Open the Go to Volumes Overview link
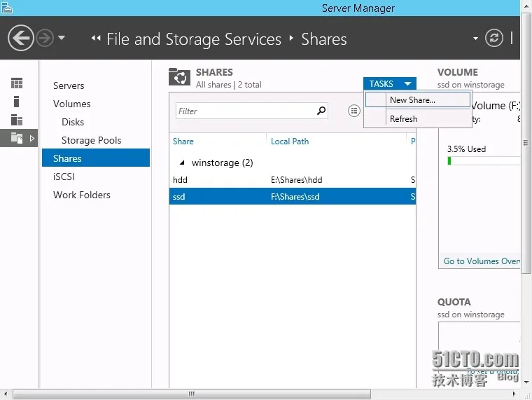This screenshot has height=400, width=532. click(482, 261)
